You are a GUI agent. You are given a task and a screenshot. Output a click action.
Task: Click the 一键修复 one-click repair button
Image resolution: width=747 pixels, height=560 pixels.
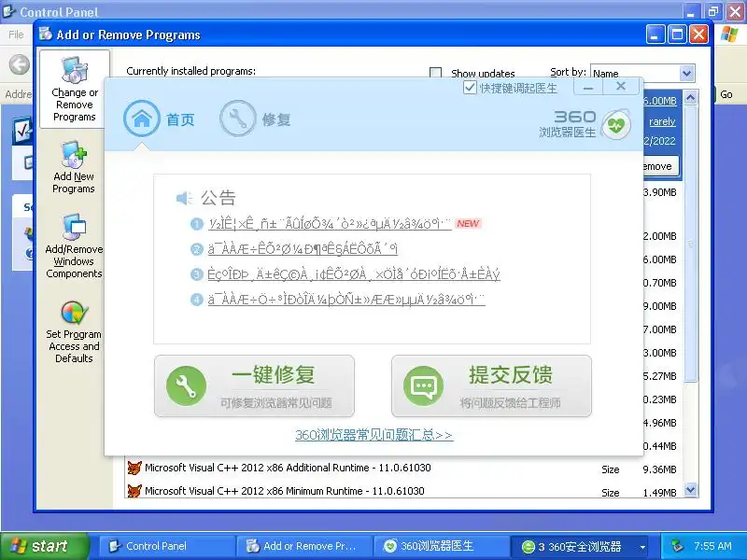[254, 386]
